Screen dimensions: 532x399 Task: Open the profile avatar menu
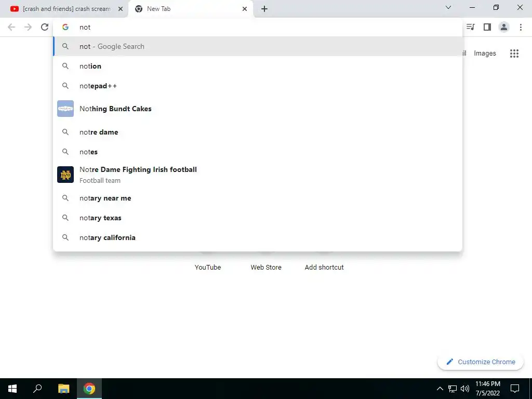[x=504, y=27]
